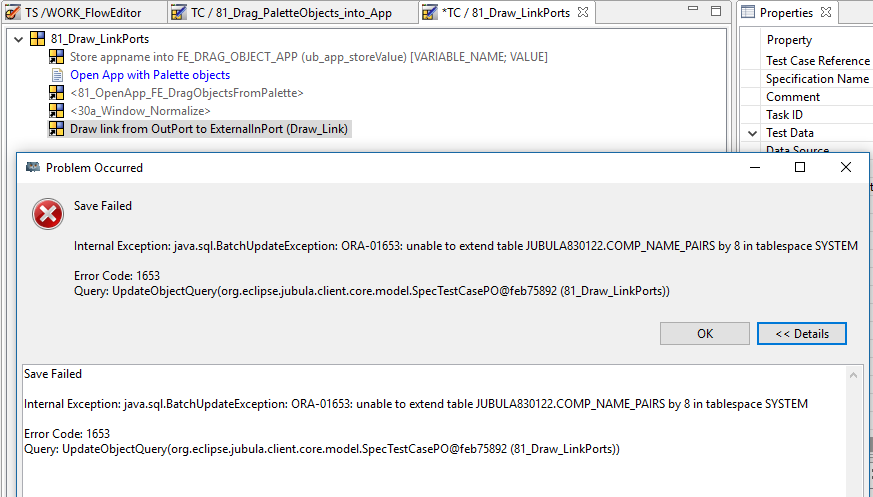Select the Store appname into FE_DRAG_OBJECT_APP step
This screenshot has width=873, height=497.
(308, 57)
